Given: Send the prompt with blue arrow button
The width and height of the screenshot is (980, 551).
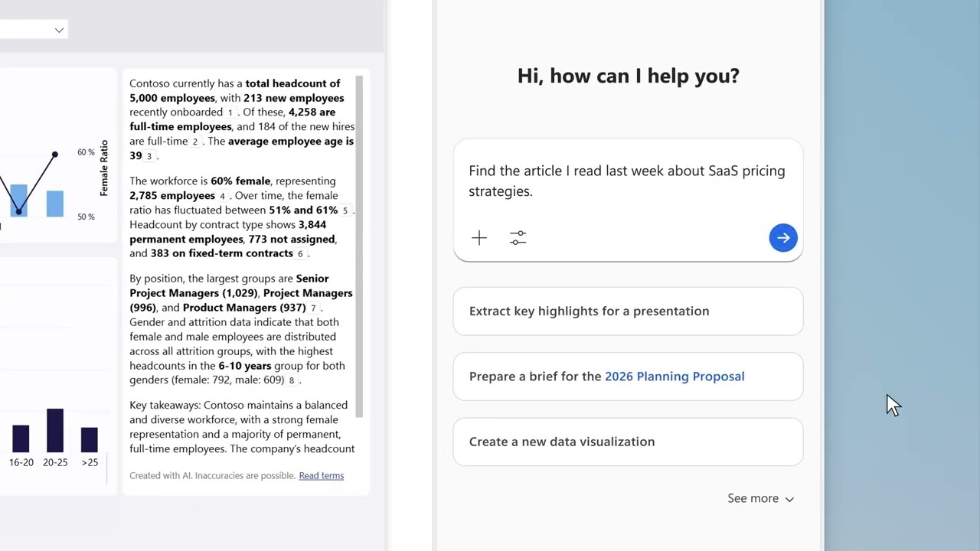Looking at the screenshot, I should pyautogui.click(x=782, y=238).
